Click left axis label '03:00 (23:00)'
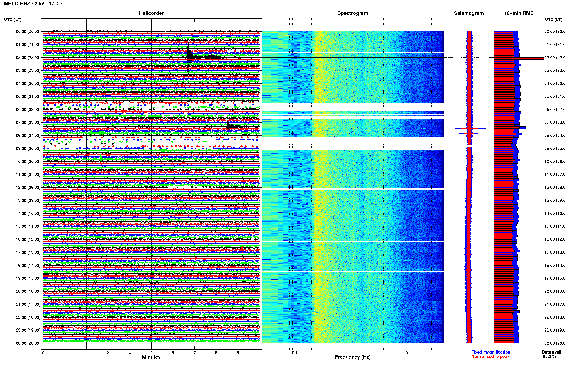This screenshot has height=368, width=588. (x=28, y=70)
